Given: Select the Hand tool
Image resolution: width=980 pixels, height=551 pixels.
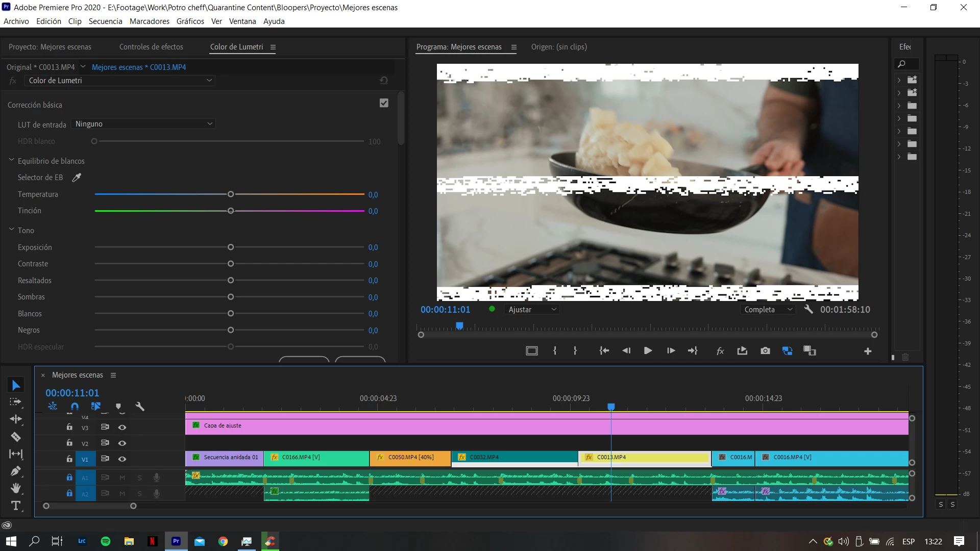Looking at the screenshot, I should (x=16, y=488).
